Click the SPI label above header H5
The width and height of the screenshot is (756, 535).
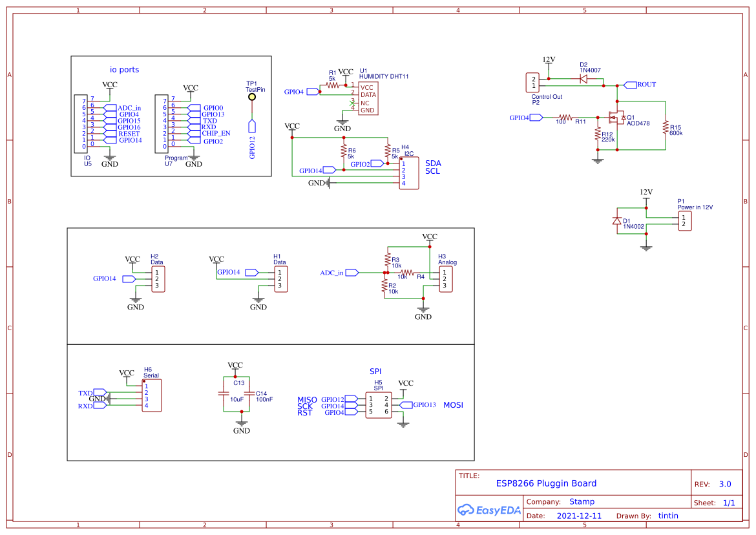tap(375, 370)
